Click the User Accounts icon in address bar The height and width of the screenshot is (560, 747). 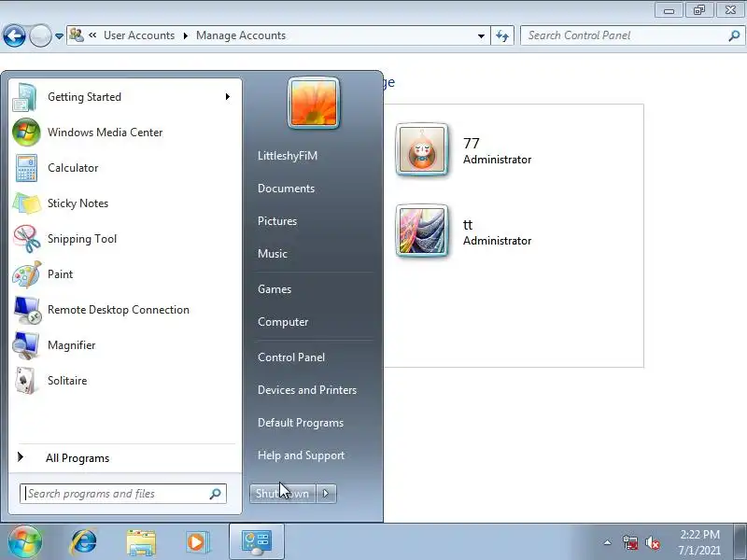click(76, 35)
